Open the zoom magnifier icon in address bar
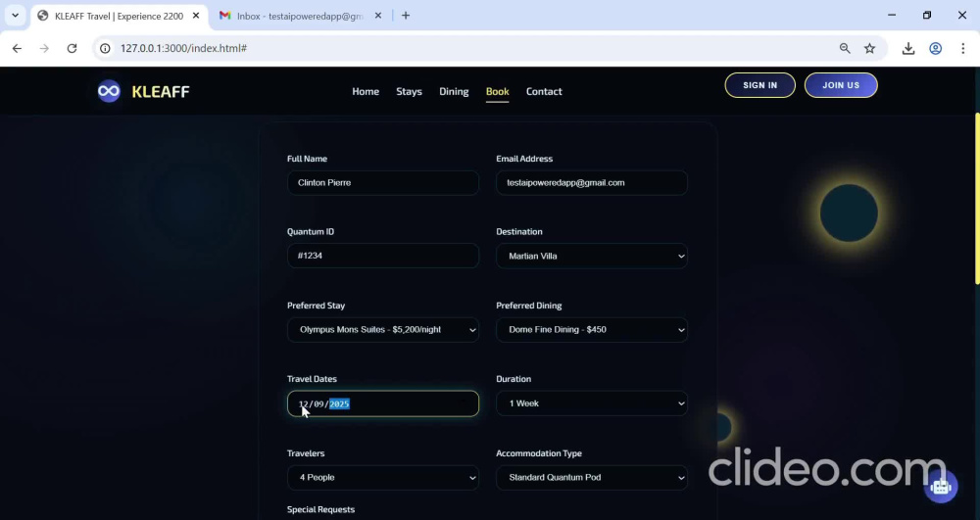The width and height of the screenshot is (980, 520). point(845,48)
